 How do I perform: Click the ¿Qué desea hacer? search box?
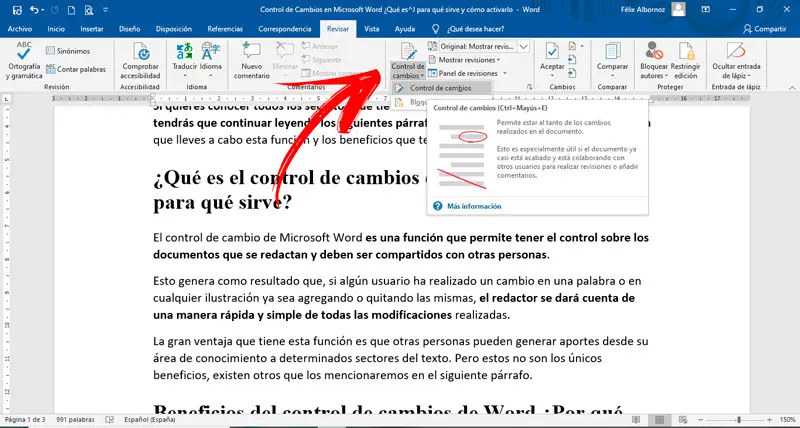pos(475,29)
